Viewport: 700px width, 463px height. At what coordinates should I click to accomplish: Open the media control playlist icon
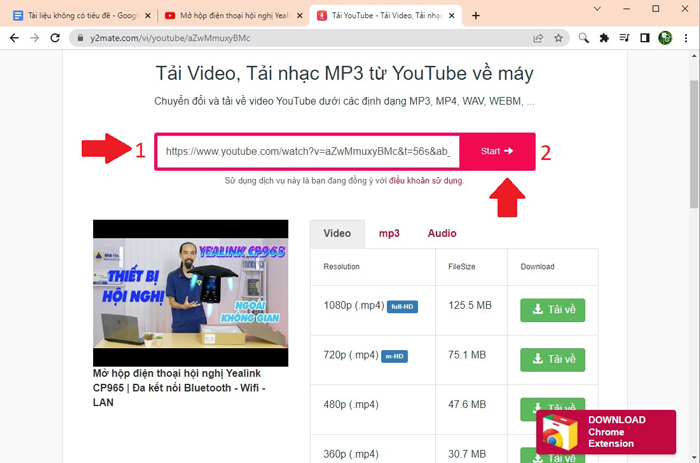coord(624,38)
